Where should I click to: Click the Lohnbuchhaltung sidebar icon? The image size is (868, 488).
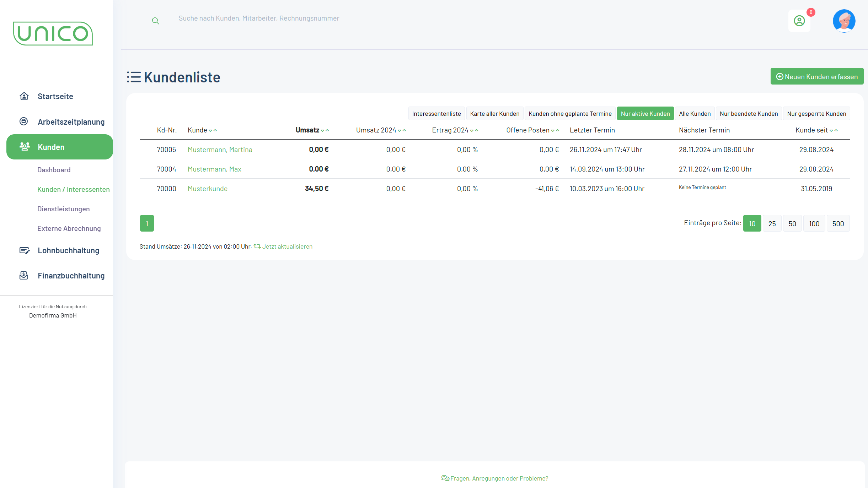[x=24, y=250]
